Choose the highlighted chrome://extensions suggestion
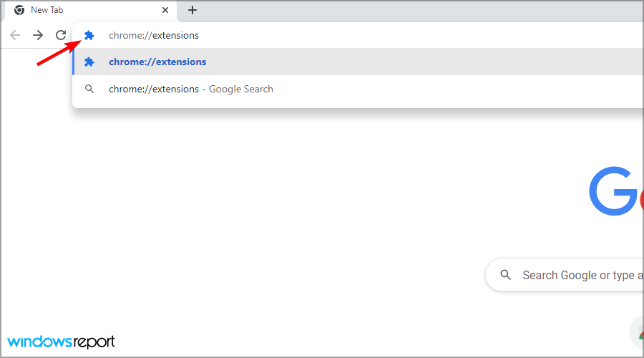644x358 pixels. (358, 62)
